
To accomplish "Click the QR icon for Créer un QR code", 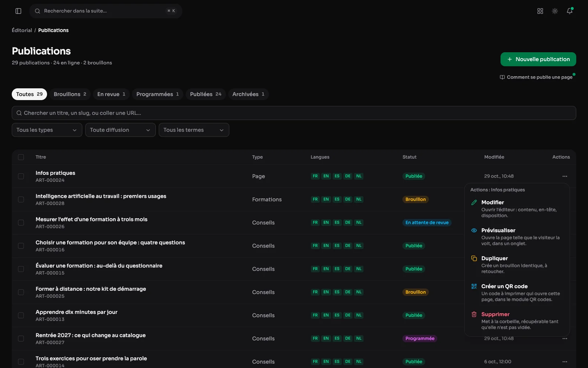I will coord(474,286).
